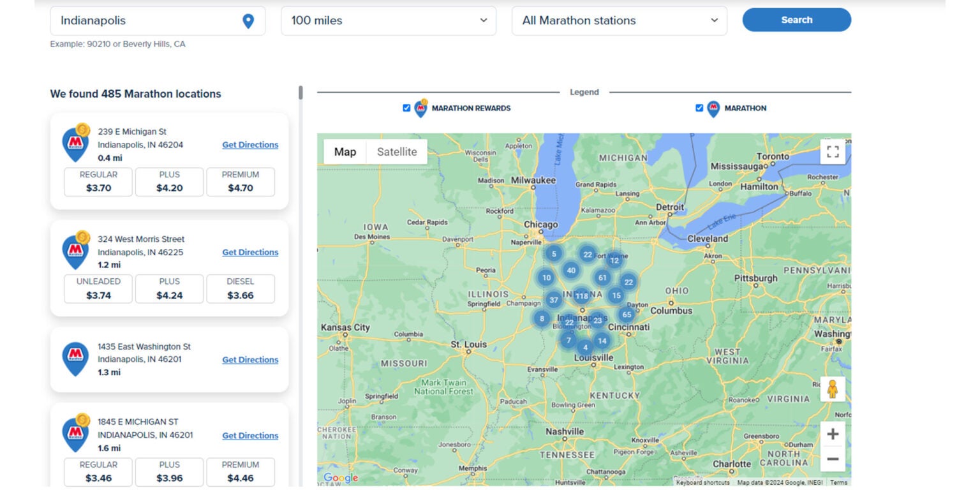The image size is (980, 490).
Task: Zoom in on the map with plus
Action: (832, 434)
